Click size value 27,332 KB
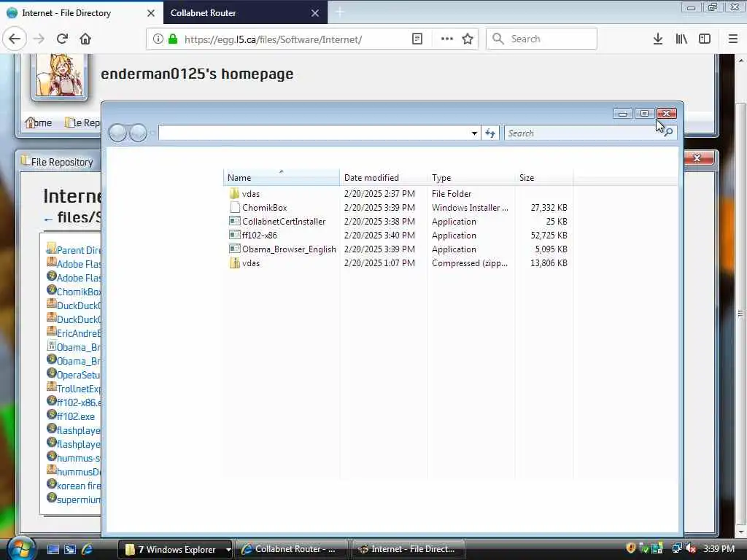The width and height of the screenshot is (747, 560). 549,208
